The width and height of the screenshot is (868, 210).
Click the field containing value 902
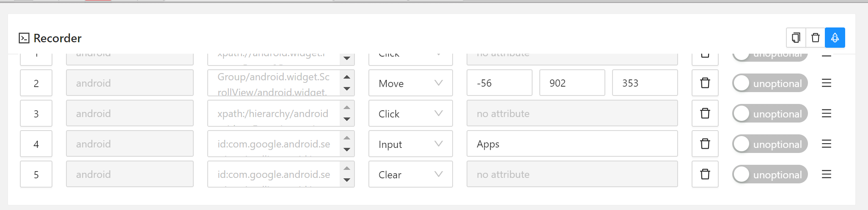pyautogui.click(x=572, y=83)
